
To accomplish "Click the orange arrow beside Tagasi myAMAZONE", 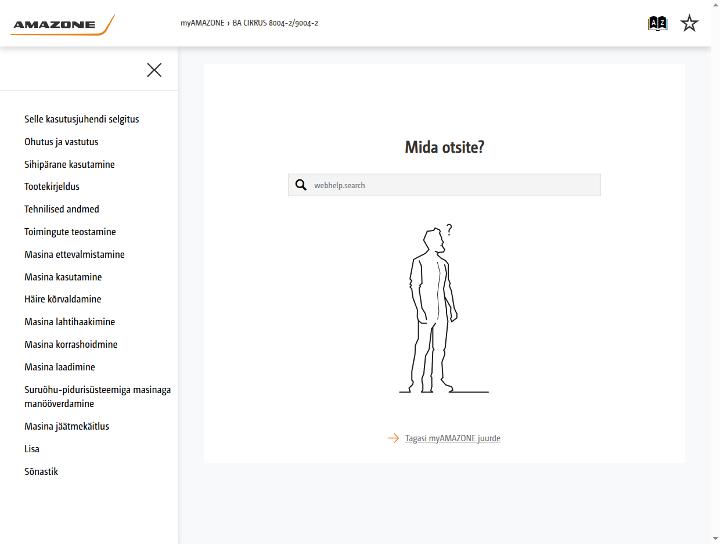I will point(394,438).
